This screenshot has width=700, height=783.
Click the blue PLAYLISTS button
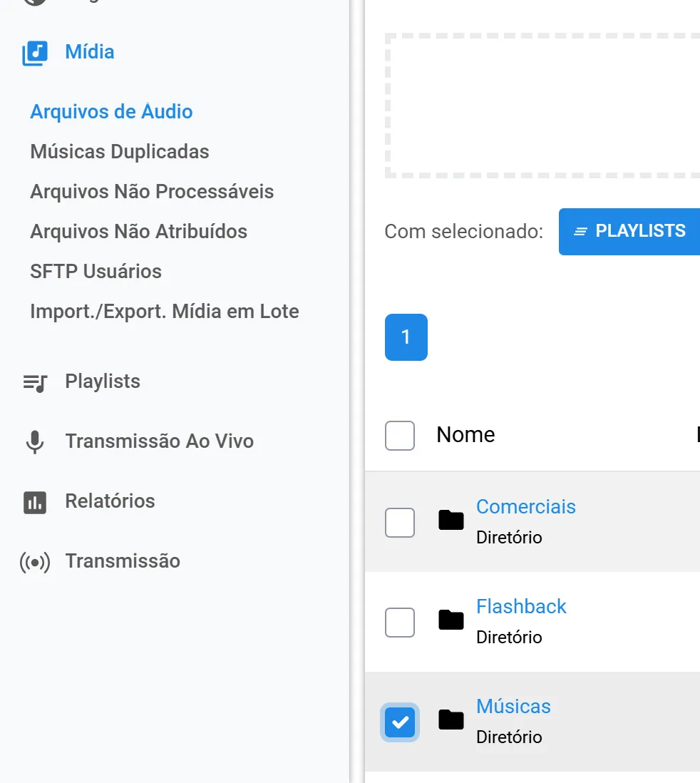[629, 232]
